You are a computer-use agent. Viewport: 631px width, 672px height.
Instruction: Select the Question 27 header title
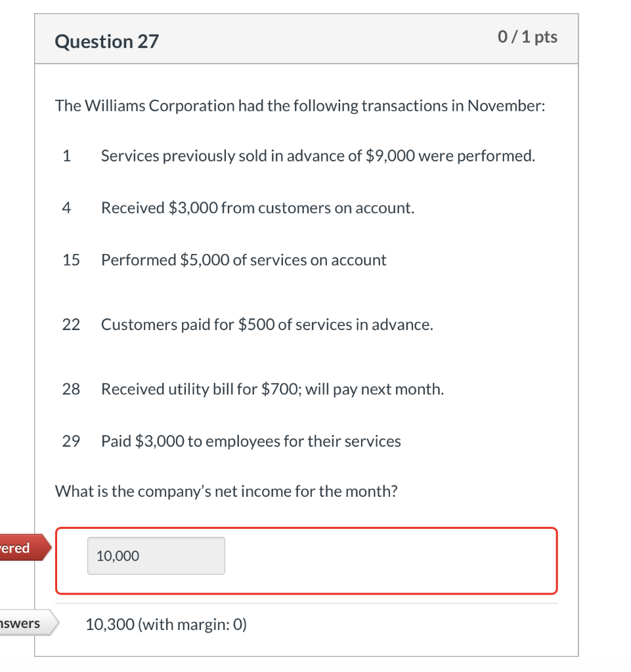[x=106, y=41]
